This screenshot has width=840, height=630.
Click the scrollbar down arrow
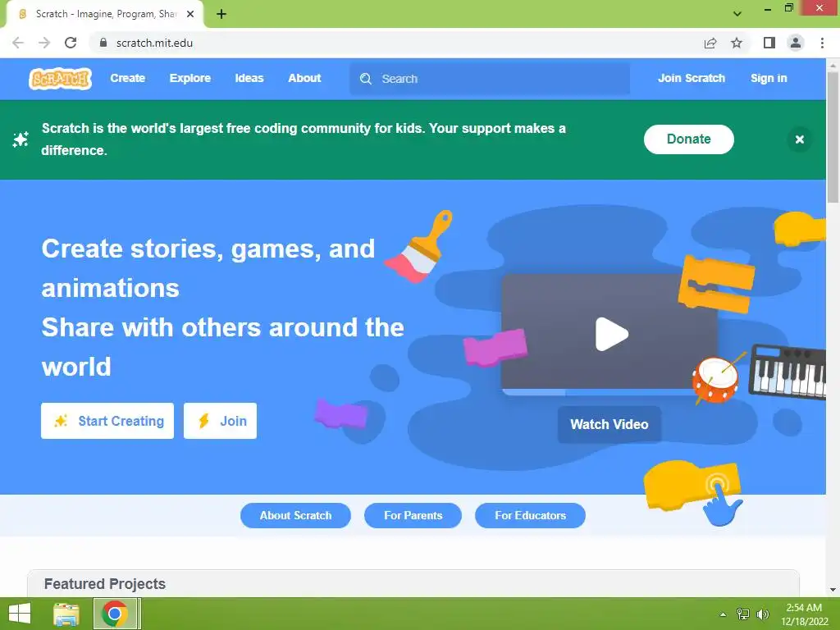tap(833, 590)
